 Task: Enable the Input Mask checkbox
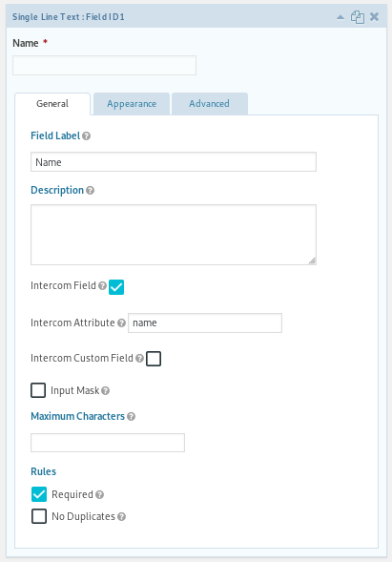[38, 390]
